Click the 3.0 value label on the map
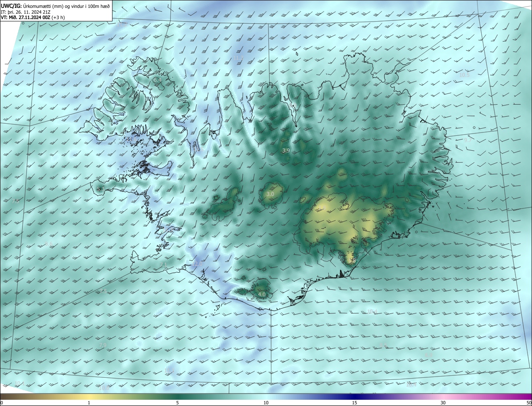Image resolution: width=532 pixels, height=406 pixels. point(270,194)
